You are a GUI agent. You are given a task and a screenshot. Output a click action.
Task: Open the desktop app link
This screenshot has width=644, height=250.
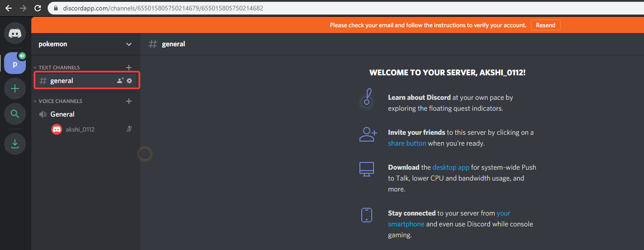tap(451, 167)
